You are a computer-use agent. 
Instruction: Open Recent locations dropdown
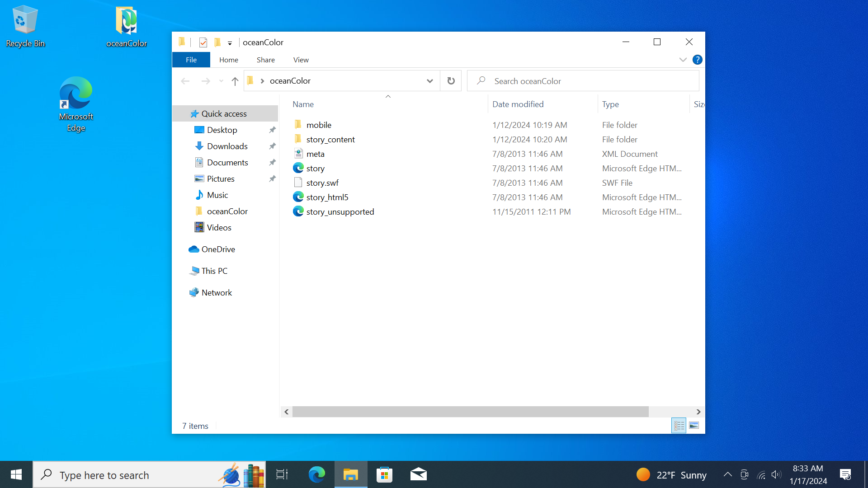tap(221, 81)
